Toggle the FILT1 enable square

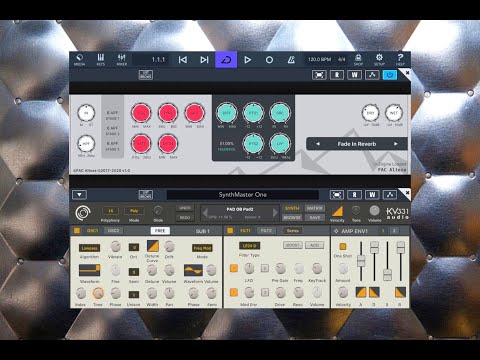pyautogui.click(x=230, y=230)
